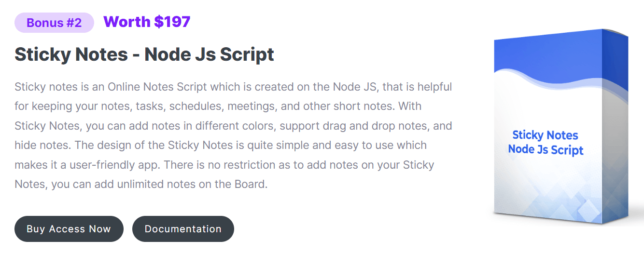644x253 pixels.
Task: Click the Worth $197 price text
Action: click(x=147, y=22)
